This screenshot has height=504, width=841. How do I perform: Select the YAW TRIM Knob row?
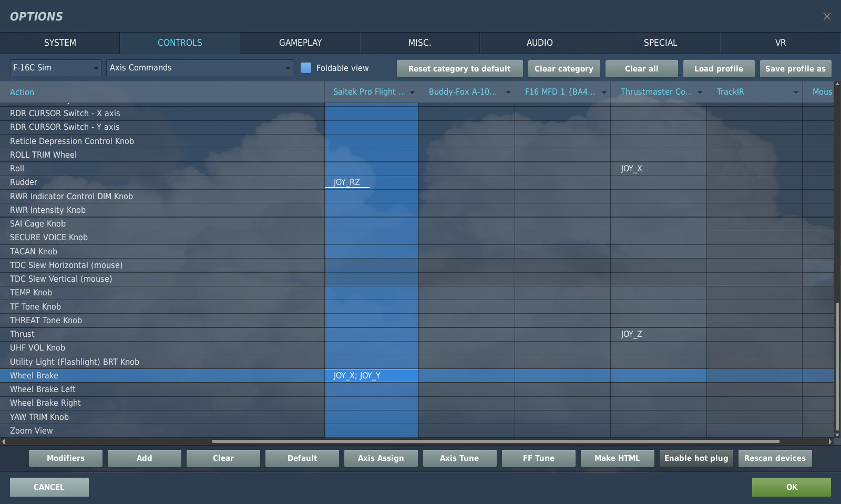(x=417, y=417)
